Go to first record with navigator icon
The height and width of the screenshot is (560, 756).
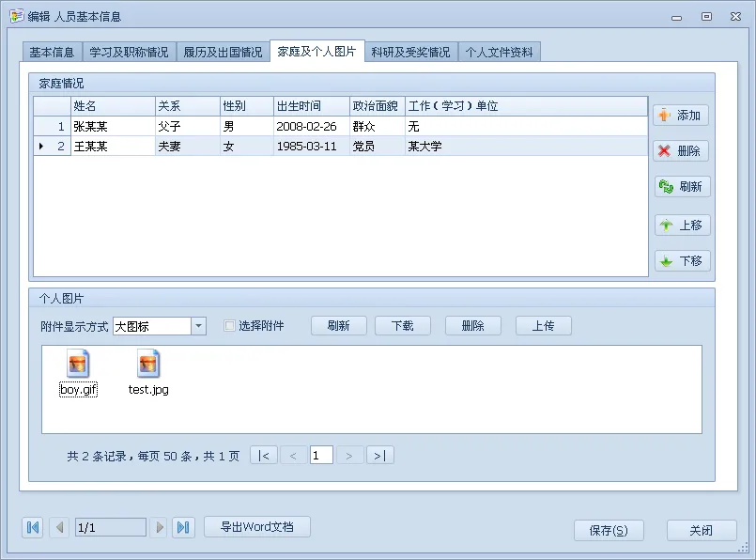tap(33, 527)
